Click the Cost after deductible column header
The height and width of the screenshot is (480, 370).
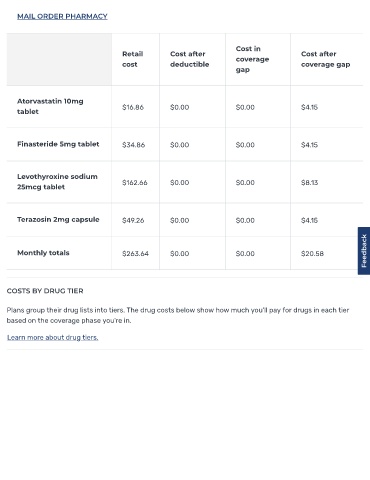[190, 59]
